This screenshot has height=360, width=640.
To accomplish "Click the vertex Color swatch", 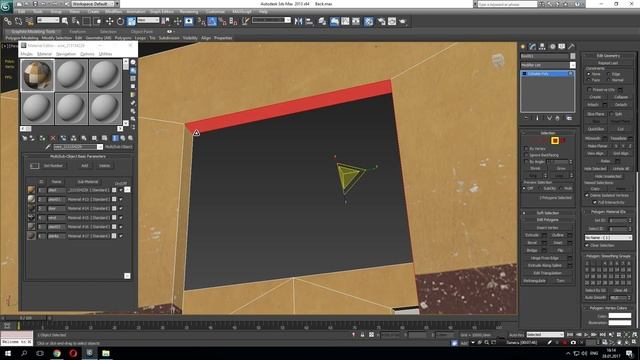I will click(620, 316).
